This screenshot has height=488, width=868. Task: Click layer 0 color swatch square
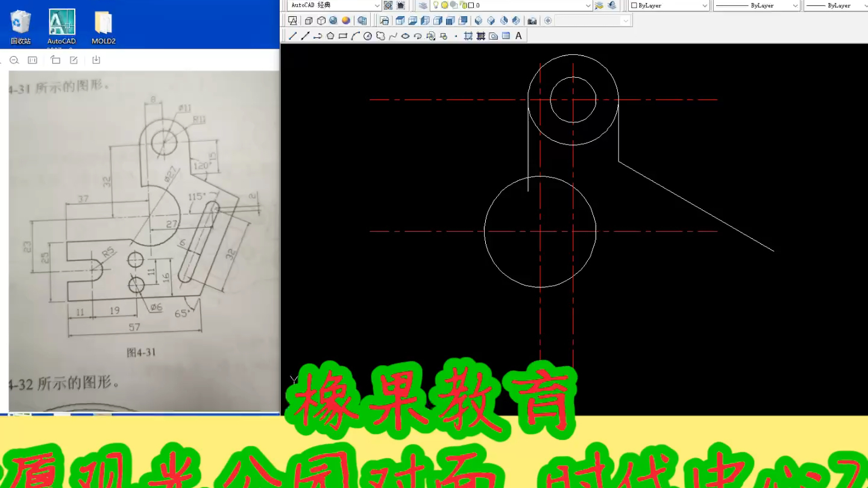click(471, 5)
